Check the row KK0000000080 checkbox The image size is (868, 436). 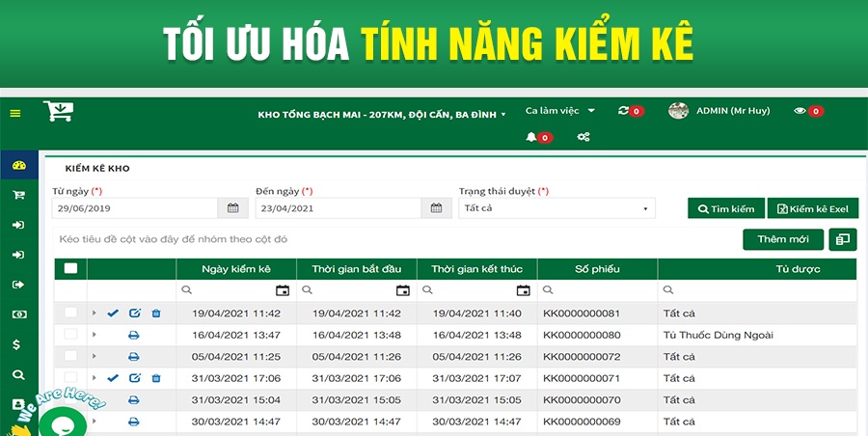click(70, 334)
